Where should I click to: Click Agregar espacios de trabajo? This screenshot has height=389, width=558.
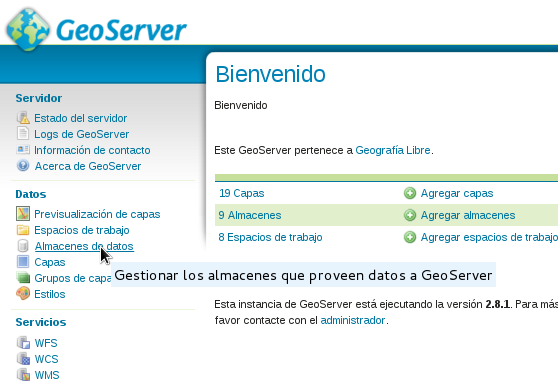point(489,237)
